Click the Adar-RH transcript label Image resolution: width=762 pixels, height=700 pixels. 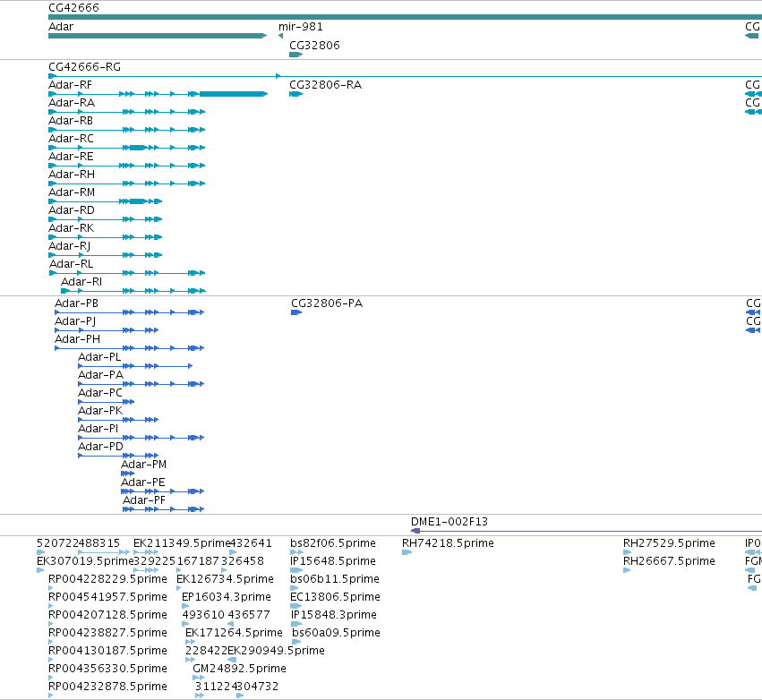pos(72,175)
